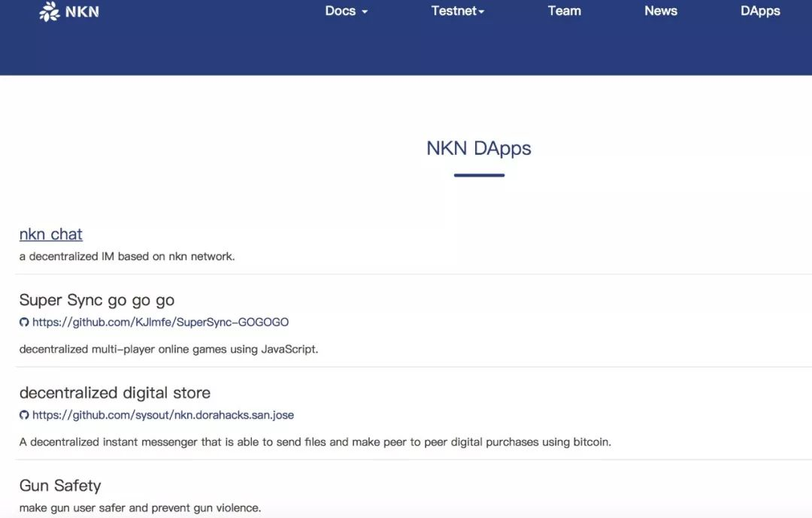Go to the Team page

point(565,11)
